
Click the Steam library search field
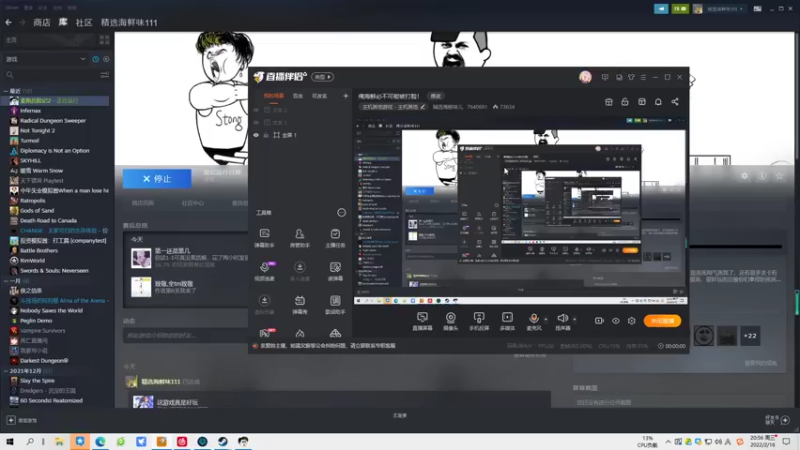point(51,75)
